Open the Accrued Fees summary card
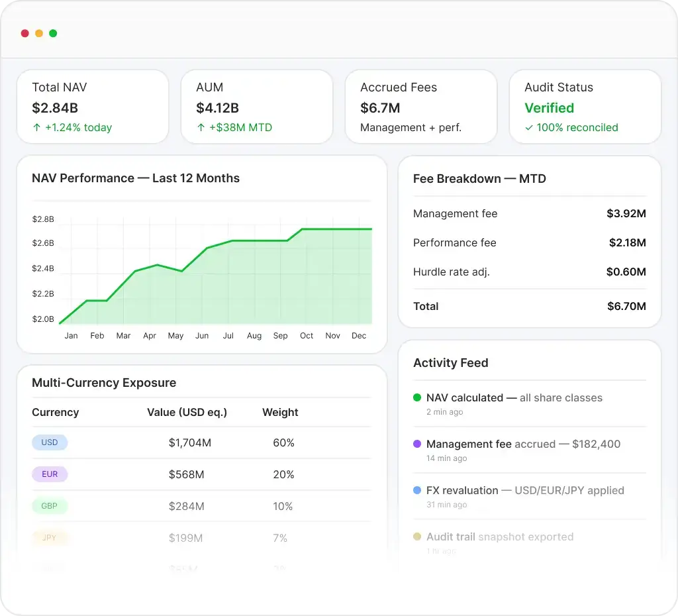This screenshot has height=616, width=678. click(421, 107)
